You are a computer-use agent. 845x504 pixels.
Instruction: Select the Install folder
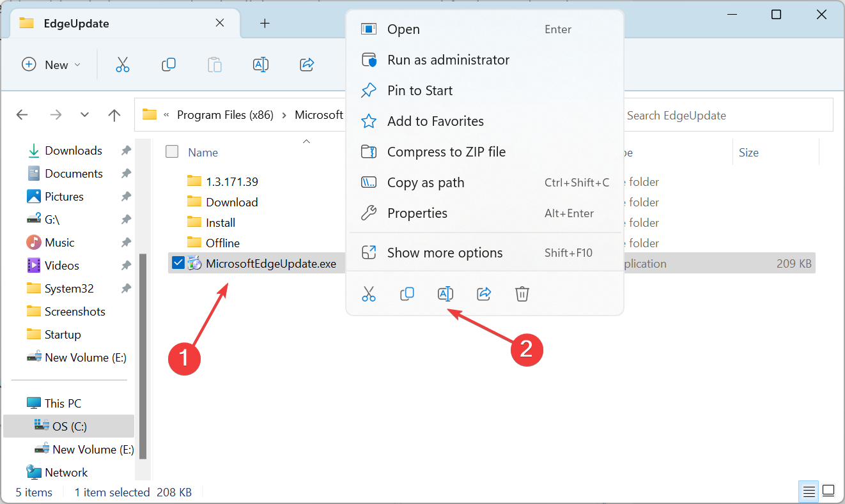(221, 223)
